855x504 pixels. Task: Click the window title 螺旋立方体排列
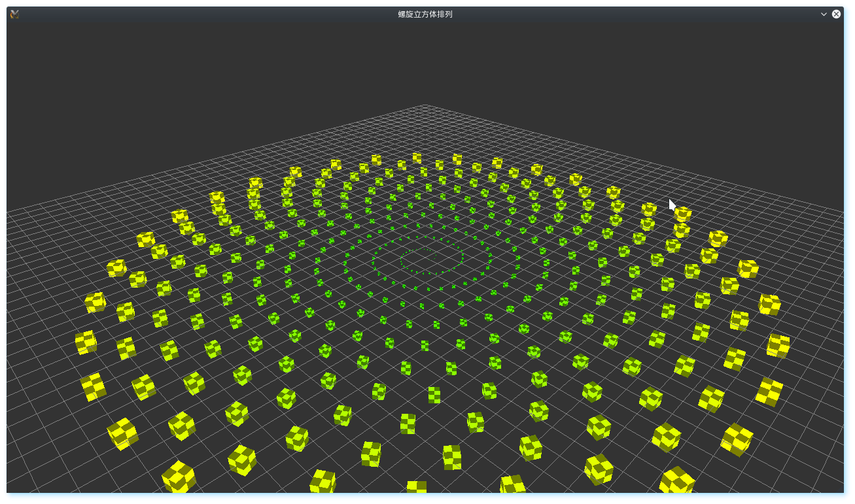425,14
